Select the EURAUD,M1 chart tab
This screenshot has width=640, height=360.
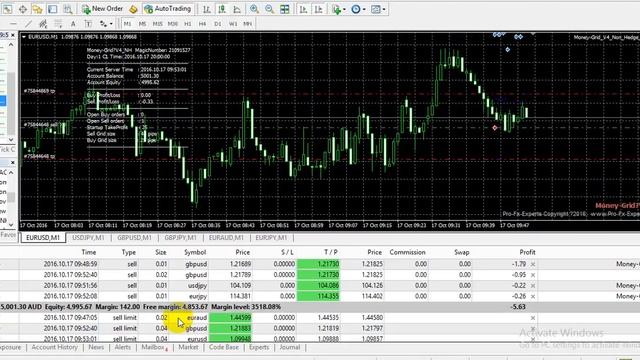coord(226,238)
